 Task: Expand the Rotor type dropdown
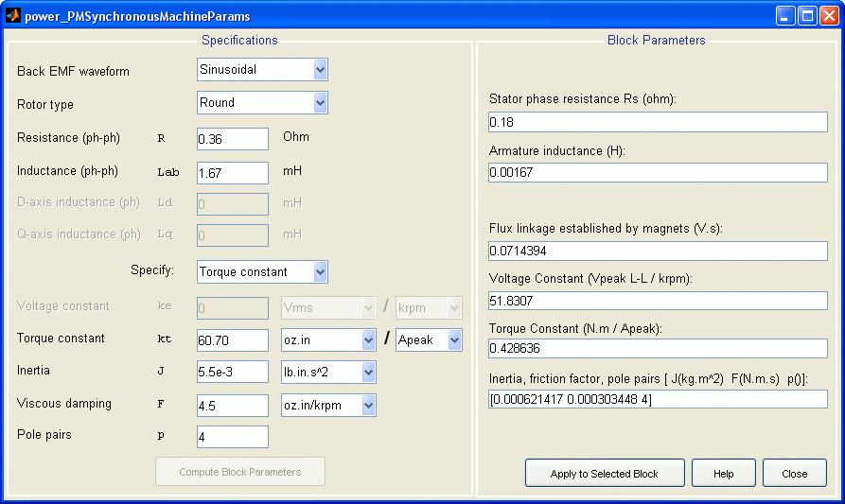262,103
